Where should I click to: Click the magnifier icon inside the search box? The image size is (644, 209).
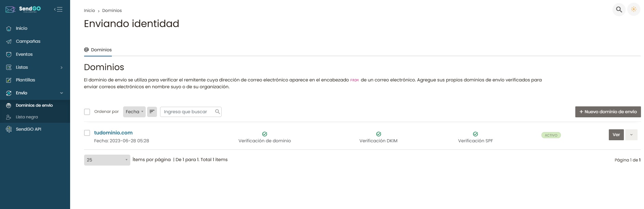(217, 112)
